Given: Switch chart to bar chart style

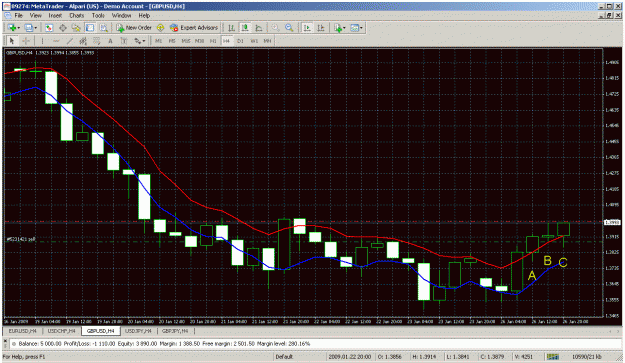Looking at the screenshot, I should tap(231, 27).
